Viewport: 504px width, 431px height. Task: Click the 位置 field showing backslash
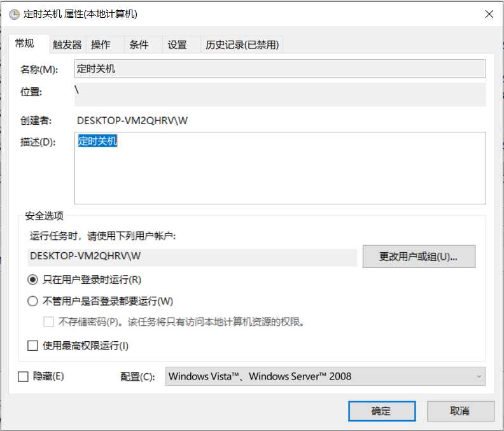(280, 94)
